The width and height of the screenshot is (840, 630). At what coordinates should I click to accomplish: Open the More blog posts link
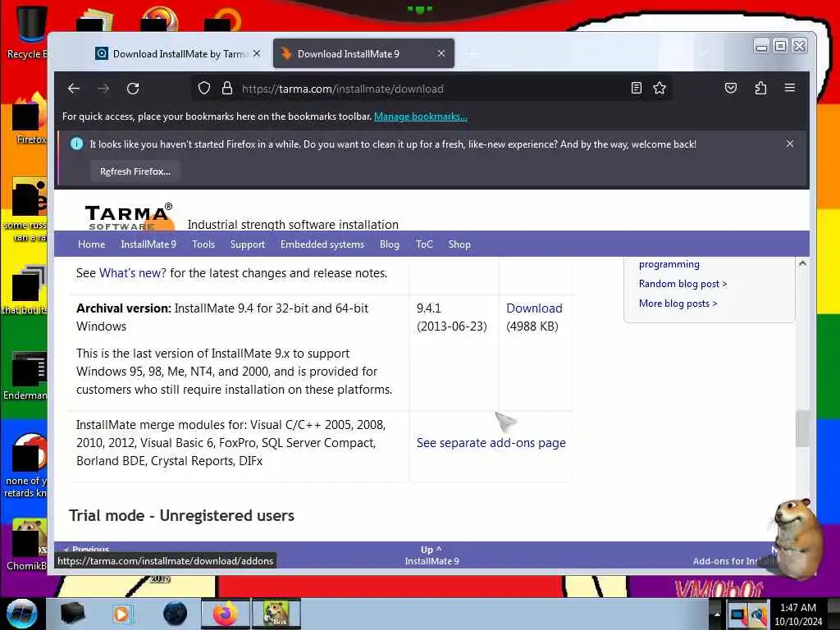point(678,304)
